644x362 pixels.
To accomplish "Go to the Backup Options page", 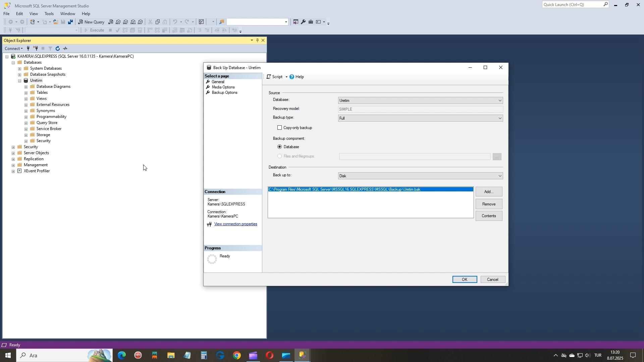I will [x=224, y=93].
